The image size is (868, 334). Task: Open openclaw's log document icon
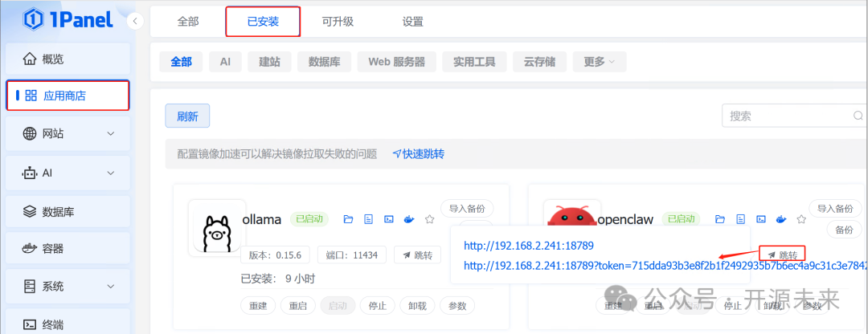pyautogui.click(x=741, y=219)
